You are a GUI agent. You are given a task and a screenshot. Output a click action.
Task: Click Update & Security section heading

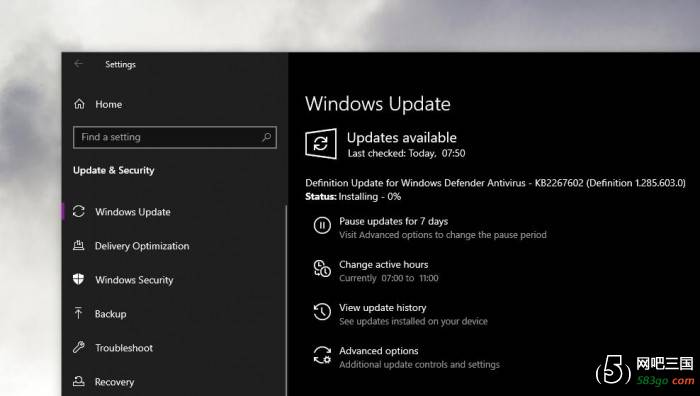tap(113, 170)
